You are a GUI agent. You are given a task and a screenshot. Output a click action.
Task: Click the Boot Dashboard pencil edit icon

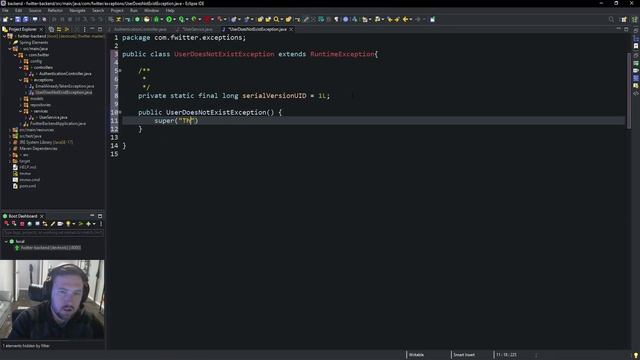(53, 224)
